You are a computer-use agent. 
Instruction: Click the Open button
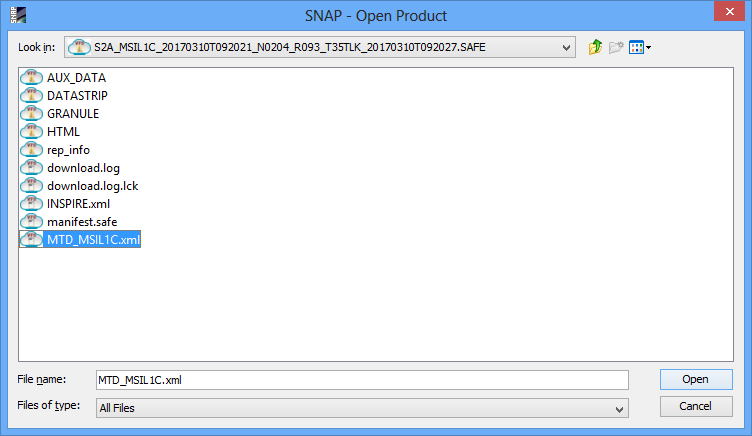coord(696,379)
